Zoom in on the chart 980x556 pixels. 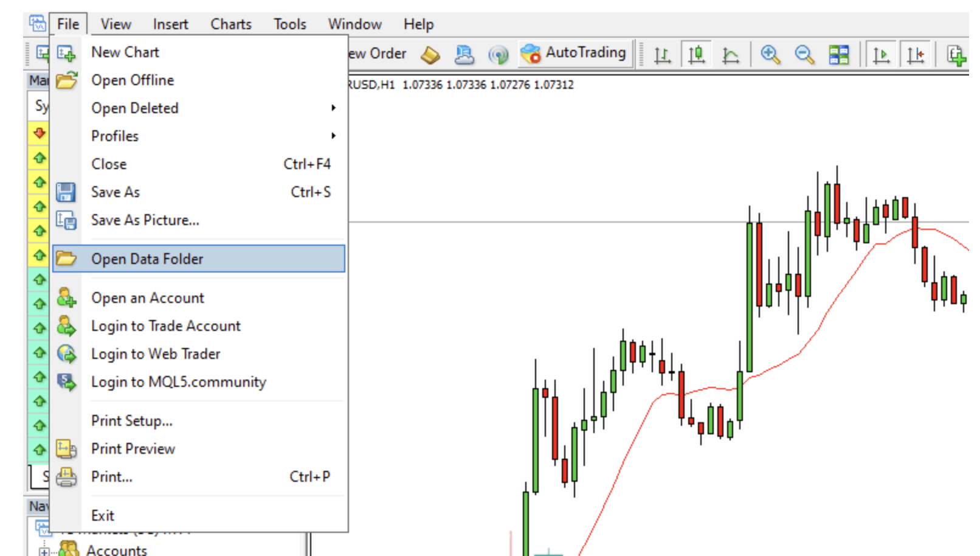770,55
